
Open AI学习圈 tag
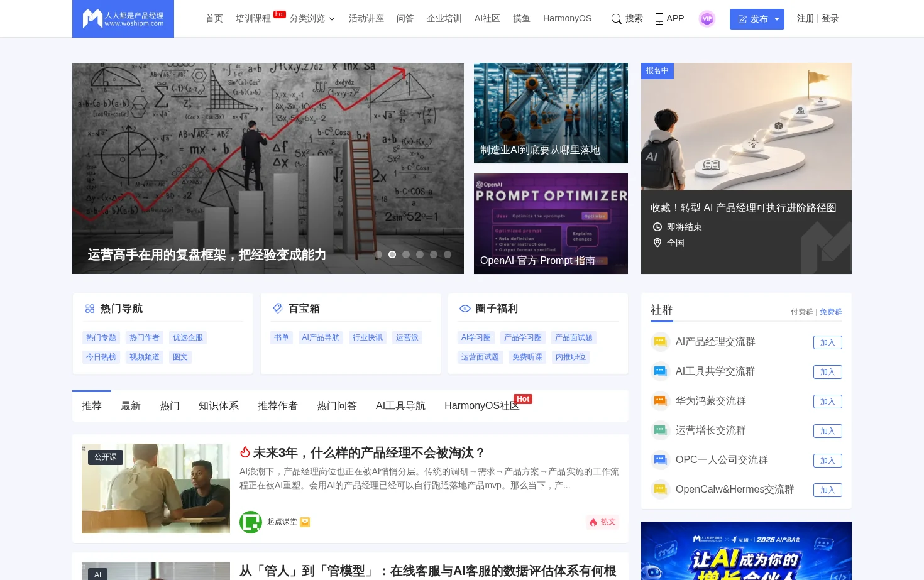click(476, 337)
